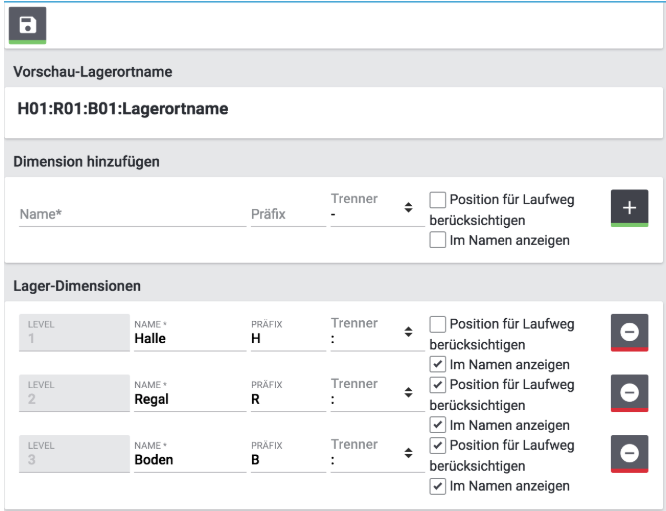The height and width of the screenshot is (511, 666).
Task: Click the disabled Level 1 field
Action: 74,333
